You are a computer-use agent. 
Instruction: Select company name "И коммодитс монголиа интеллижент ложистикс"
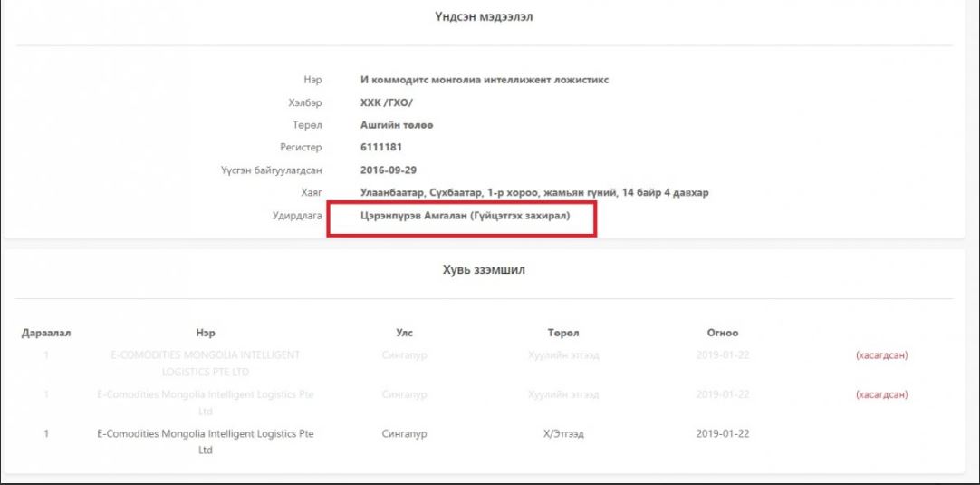[x=484, y=80]
